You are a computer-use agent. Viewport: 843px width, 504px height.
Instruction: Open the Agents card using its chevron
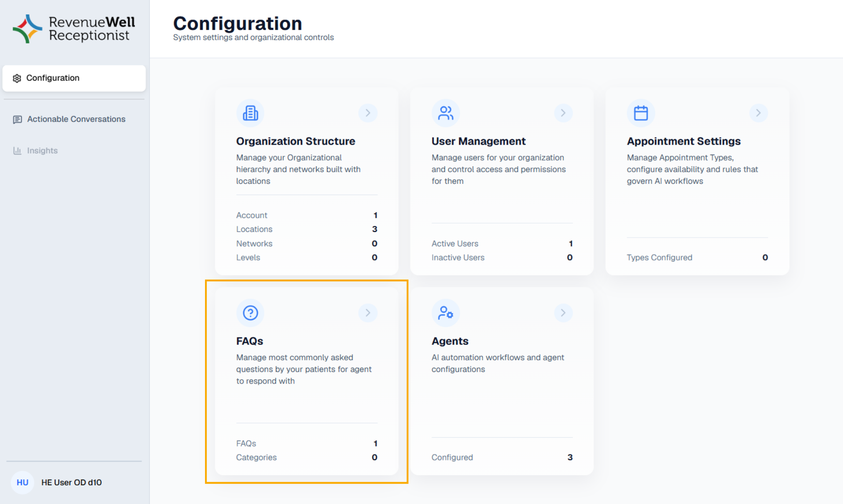[563, 313]
